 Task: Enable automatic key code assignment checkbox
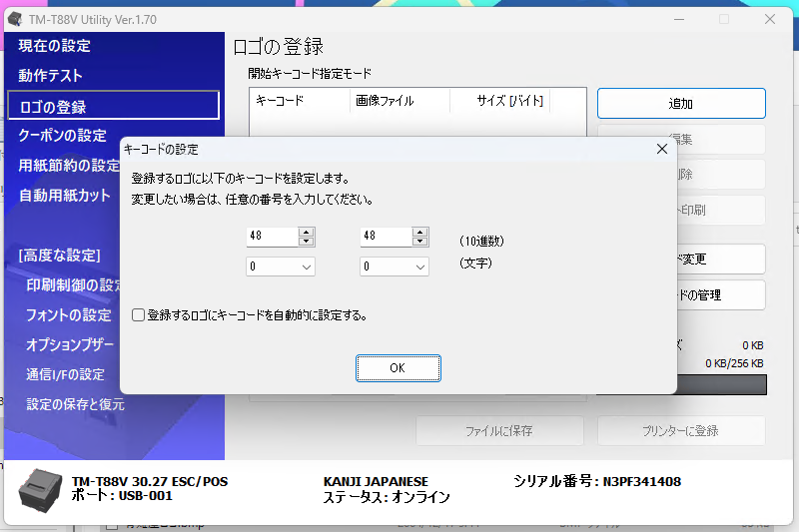[138, 315]
